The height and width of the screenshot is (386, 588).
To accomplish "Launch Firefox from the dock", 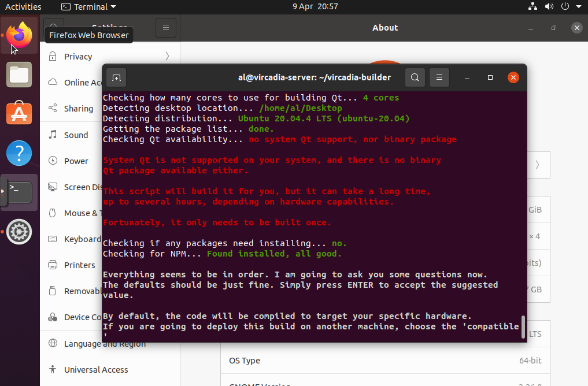I will click(x=19, y=35).
